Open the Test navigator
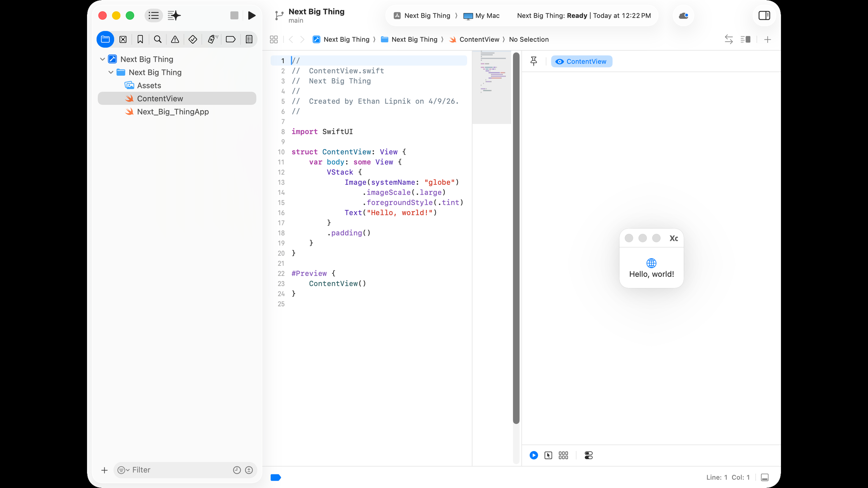This screenshot has height=488, width=868. coord(193,39)
